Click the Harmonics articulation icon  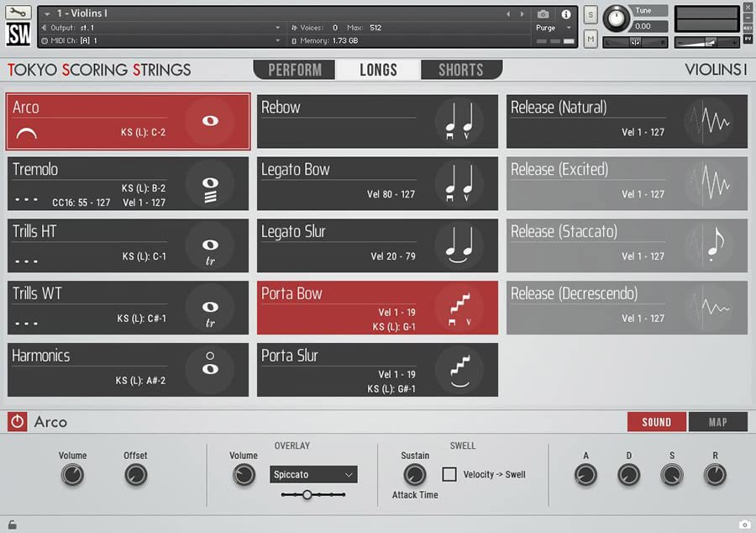pos(213,369)
